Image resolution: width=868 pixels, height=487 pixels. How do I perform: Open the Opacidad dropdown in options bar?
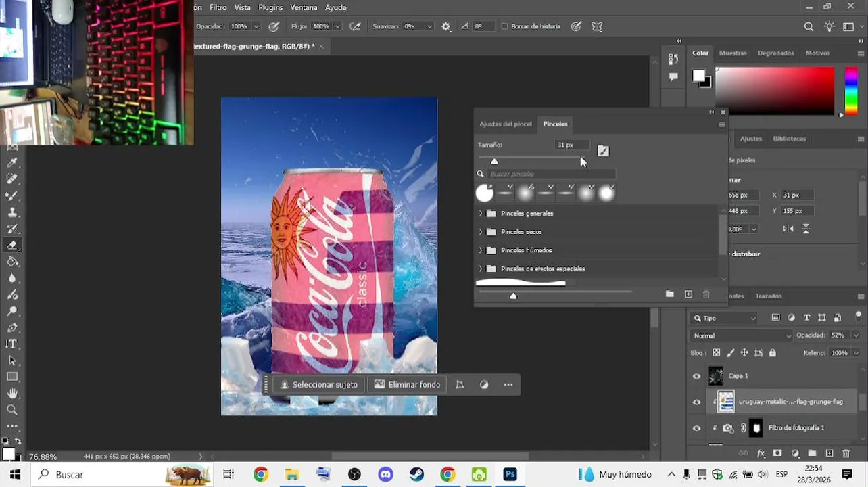click(256, 26)
